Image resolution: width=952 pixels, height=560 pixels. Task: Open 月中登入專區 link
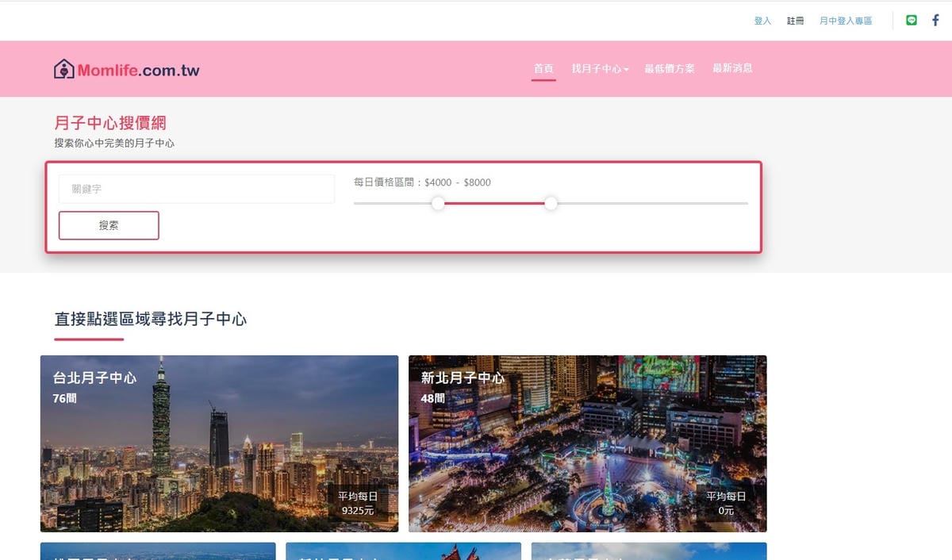[x=845, y=21]
